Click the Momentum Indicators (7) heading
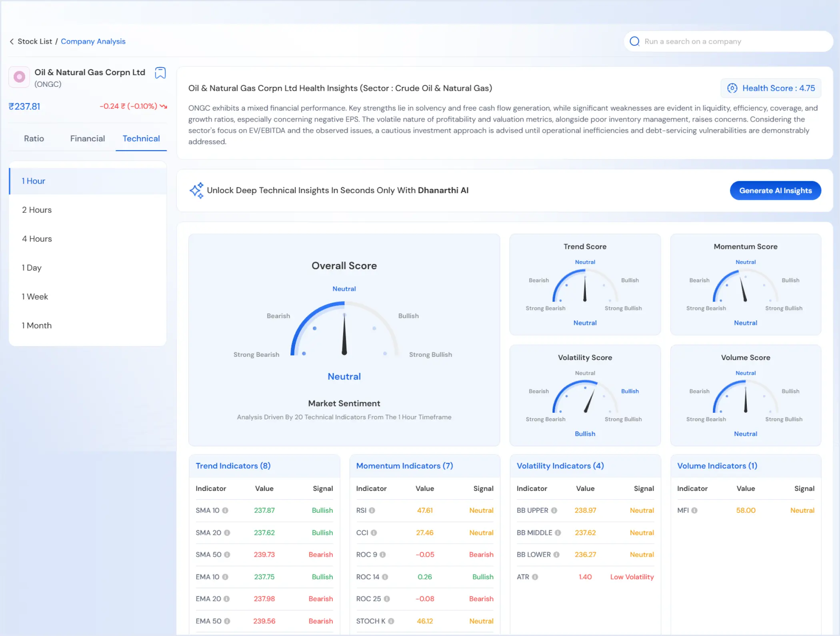 click(404, 466)
